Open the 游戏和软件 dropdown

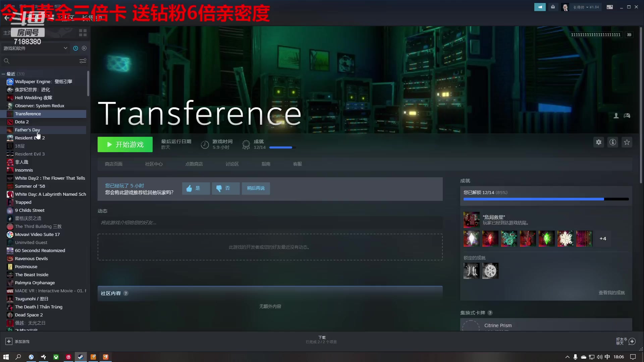pos(36,48)
